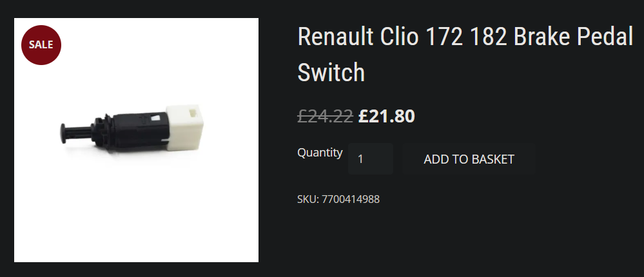The width and height of the screenshot is (644, 277).
Task: Click the sale price £21.80
Action: [387, 116]
